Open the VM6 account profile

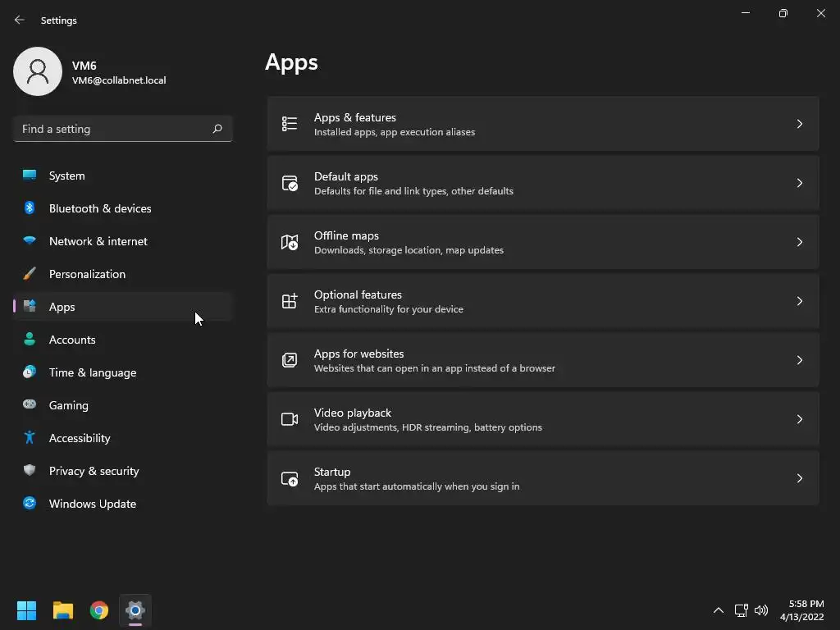(38, 71)
